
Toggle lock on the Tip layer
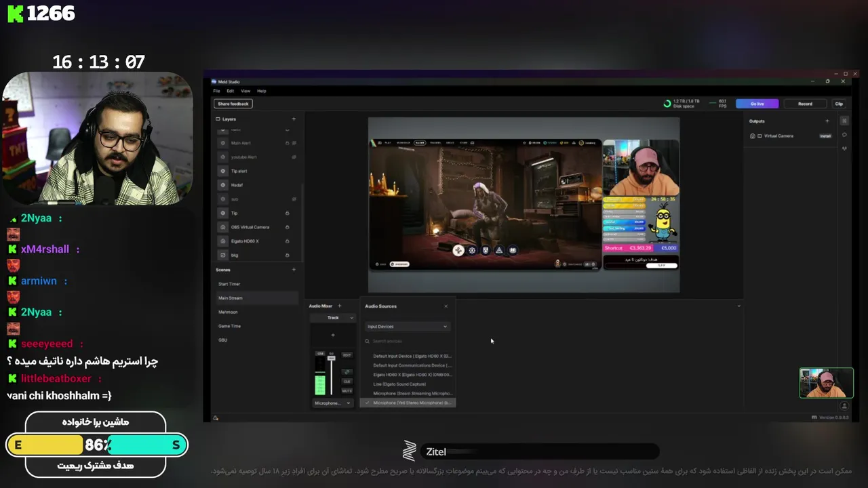coord(288,213)
